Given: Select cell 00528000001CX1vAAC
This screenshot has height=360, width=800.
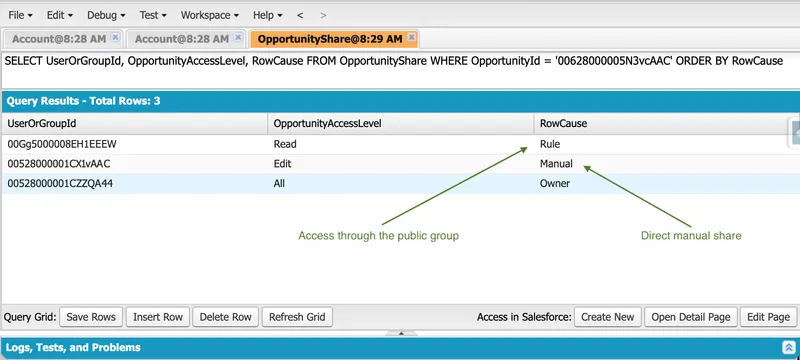Looking at the screenshot, I should [x=134, y=164].
